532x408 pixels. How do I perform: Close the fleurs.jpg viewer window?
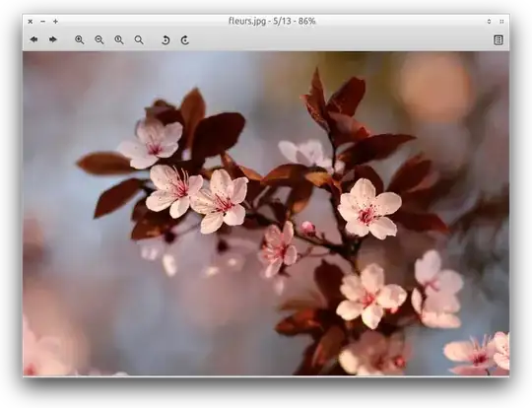(x=31, y=21)
